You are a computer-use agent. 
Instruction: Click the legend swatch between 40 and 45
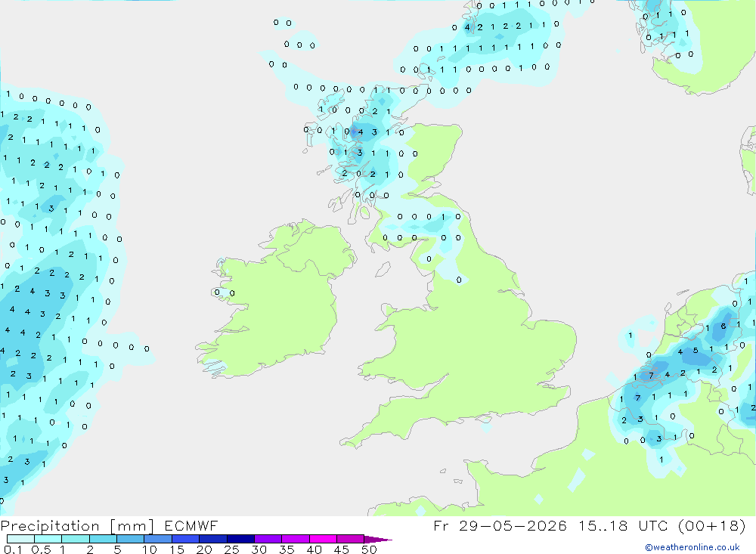pos(323,539)
